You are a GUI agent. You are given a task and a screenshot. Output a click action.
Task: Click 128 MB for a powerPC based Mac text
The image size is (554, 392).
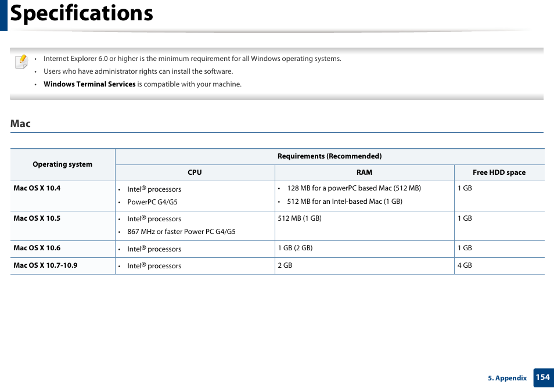click(354, 188)
